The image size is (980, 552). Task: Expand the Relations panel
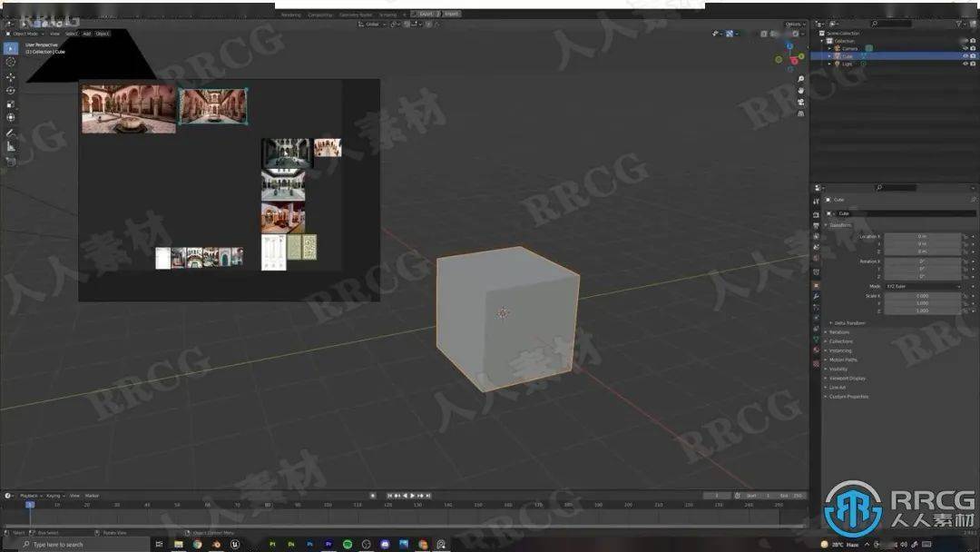coord(838,332)
